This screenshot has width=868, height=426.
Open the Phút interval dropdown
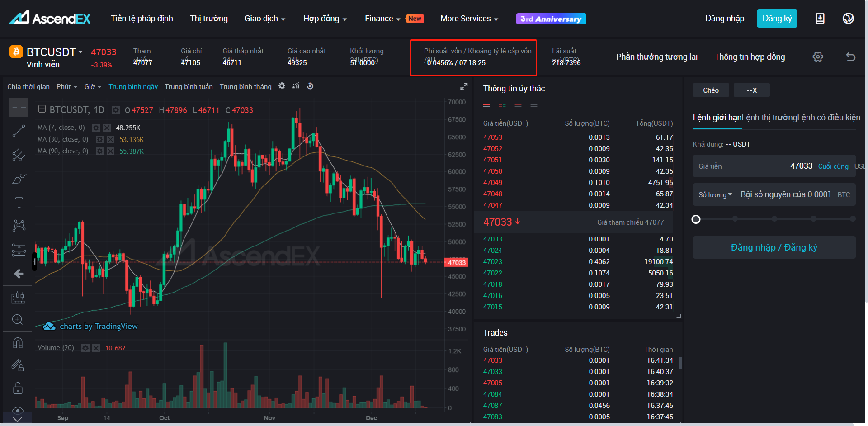67,86
